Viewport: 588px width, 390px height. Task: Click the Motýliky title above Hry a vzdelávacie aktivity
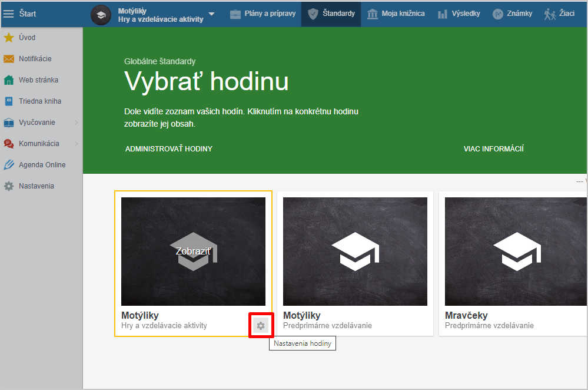point(140,315)
